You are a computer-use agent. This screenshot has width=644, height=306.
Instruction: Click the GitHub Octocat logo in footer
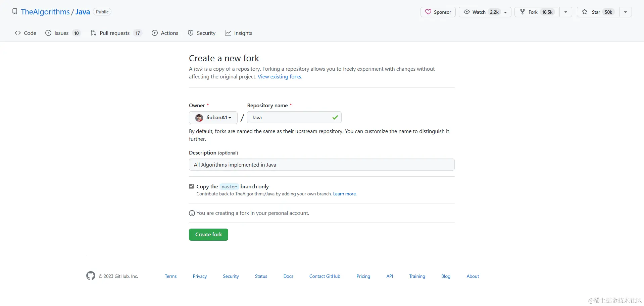pyautogui.click(x=91, y=276)
